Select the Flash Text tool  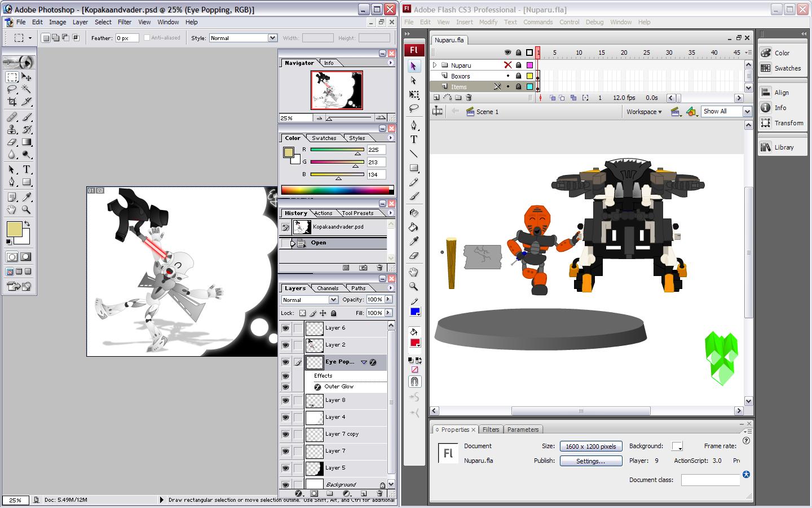pyautogui.click(x=414, y=139)
